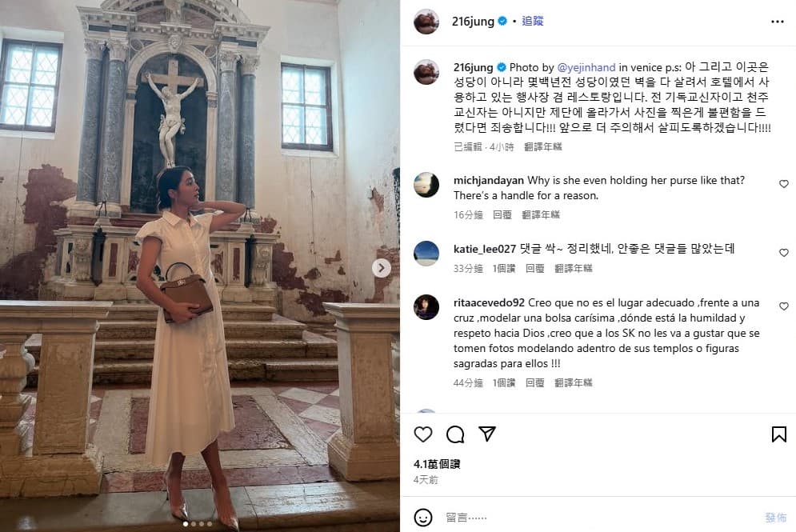Like katie_lee027's comment
The width and height of the screenshot is (796, 532).
coord(784,252)
